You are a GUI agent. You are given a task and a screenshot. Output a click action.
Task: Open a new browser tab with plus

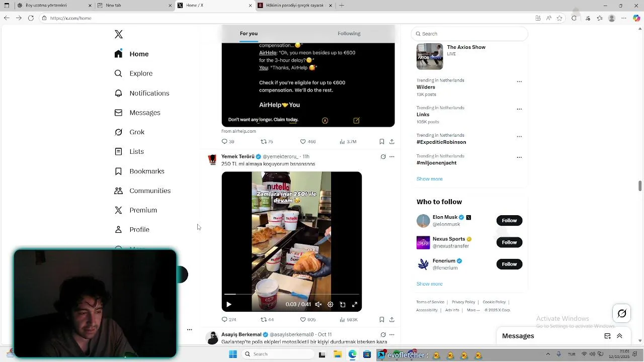[x=342, y=6]
